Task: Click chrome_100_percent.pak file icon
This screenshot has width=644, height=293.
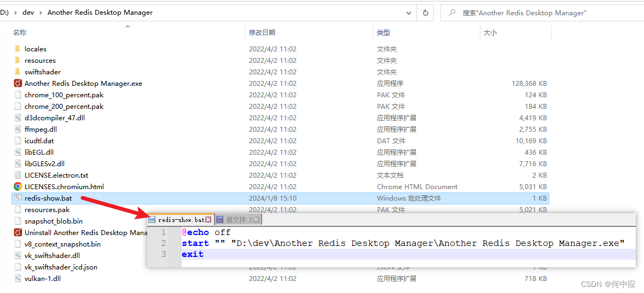Action: click(x=18, y=95)
